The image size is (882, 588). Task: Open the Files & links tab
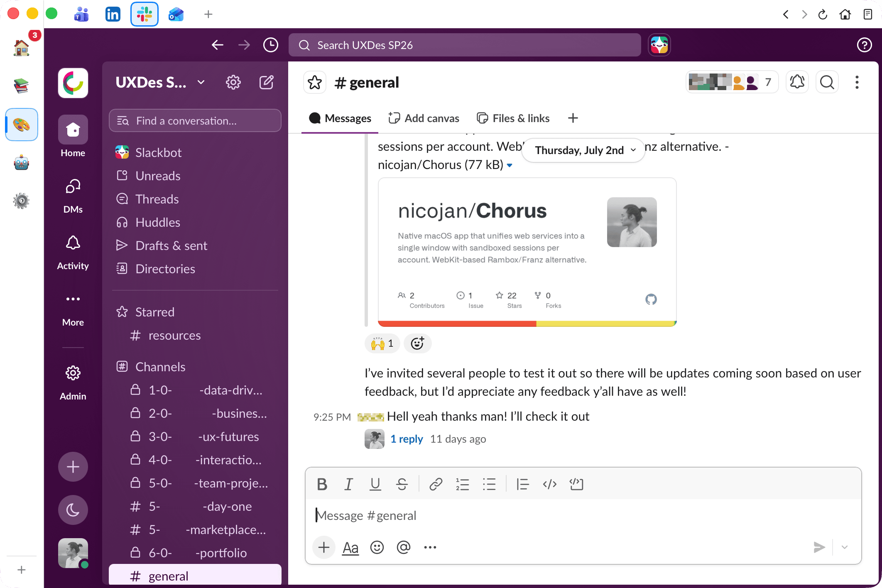point(513,118)
